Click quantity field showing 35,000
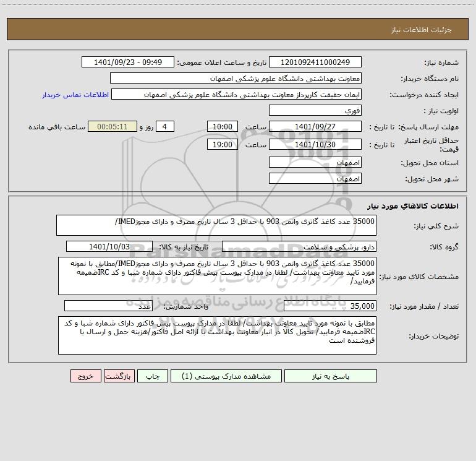476x461 pixels. point(330,306)
